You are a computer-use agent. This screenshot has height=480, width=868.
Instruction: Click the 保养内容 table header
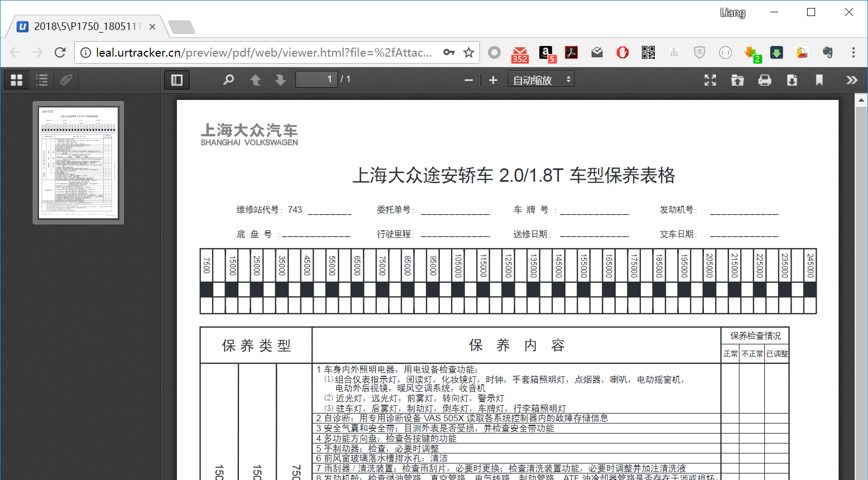516,345
